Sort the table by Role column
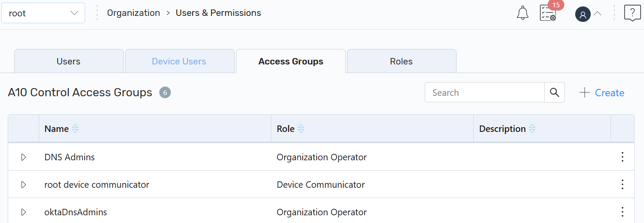 [301, 129]
